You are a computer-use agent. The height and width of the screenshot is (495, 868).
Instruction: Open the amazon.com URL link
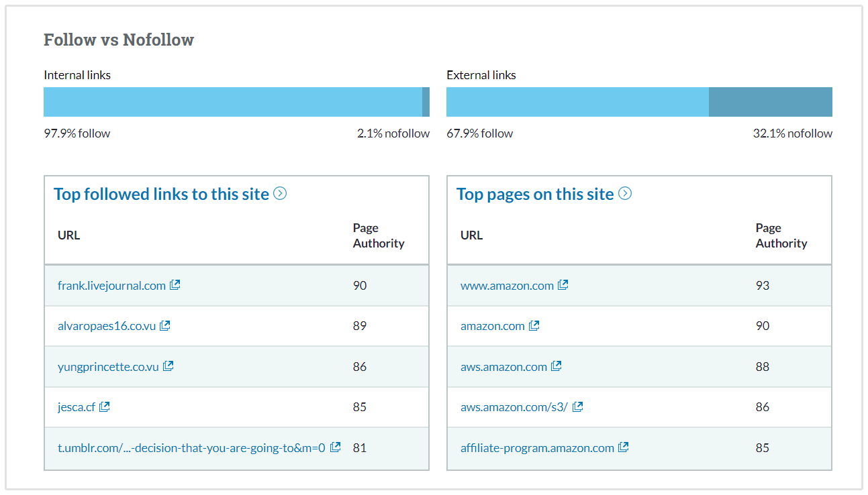pyautogui.click(x=492, y=326)
